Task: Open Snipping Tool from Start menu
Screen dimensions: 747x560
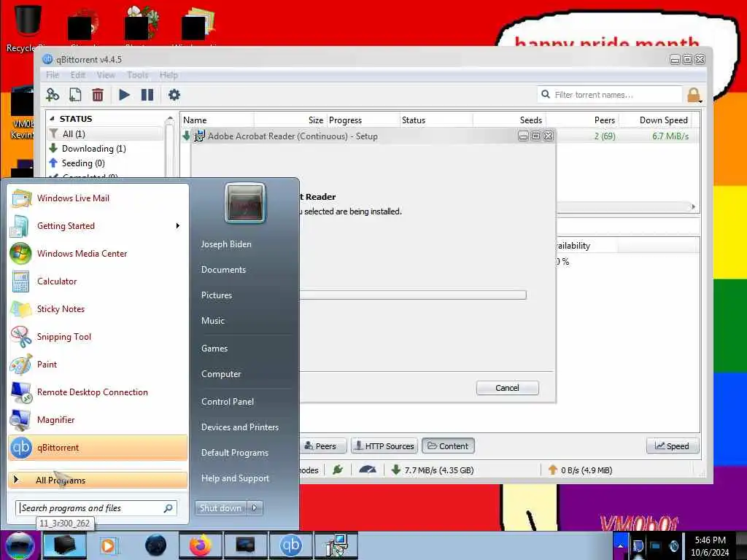Action: (x=98, y=337)
